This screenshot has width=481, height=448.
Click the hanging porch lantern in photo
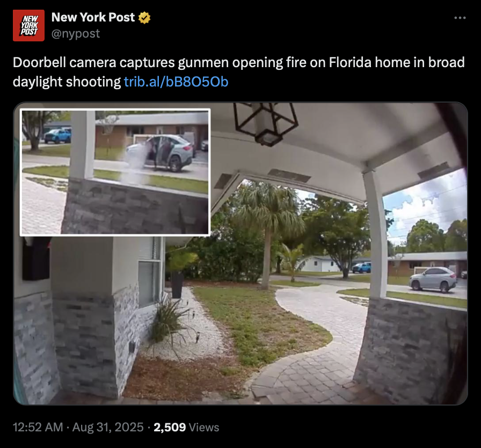[x=266, y=124]
